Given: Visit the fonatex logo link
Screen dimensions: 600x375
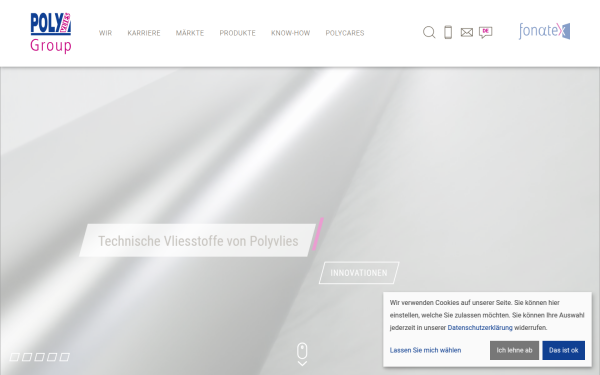Looking at the screenshot, I should coord(544,31).
